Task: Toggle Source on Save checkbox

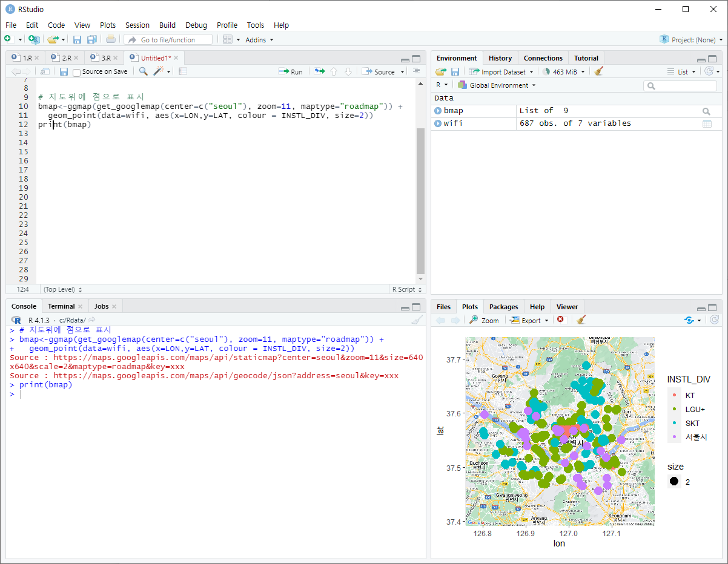Action: click(x=76, y=72)
